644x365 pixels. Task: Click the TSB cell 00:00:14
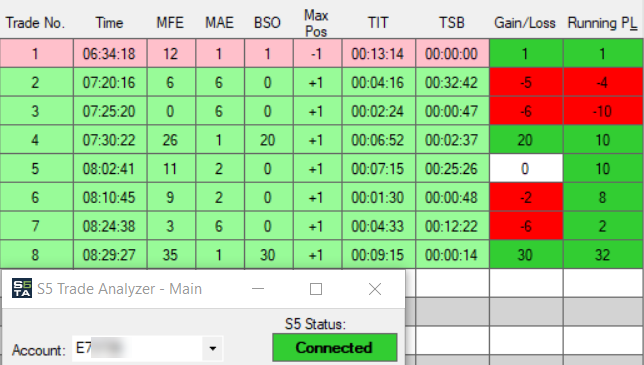point(452,255)
